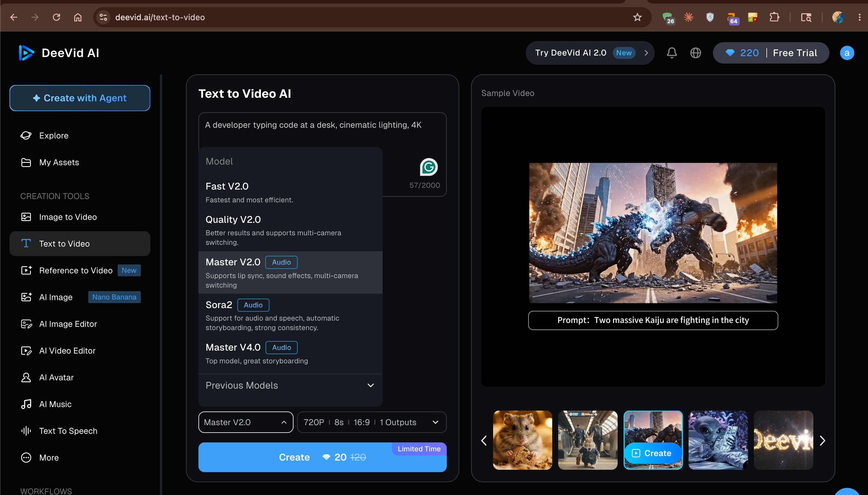Viewport: 868px width, 495px height.
Task: Show the previous sample video thumbnails
Action: point(484,440)
